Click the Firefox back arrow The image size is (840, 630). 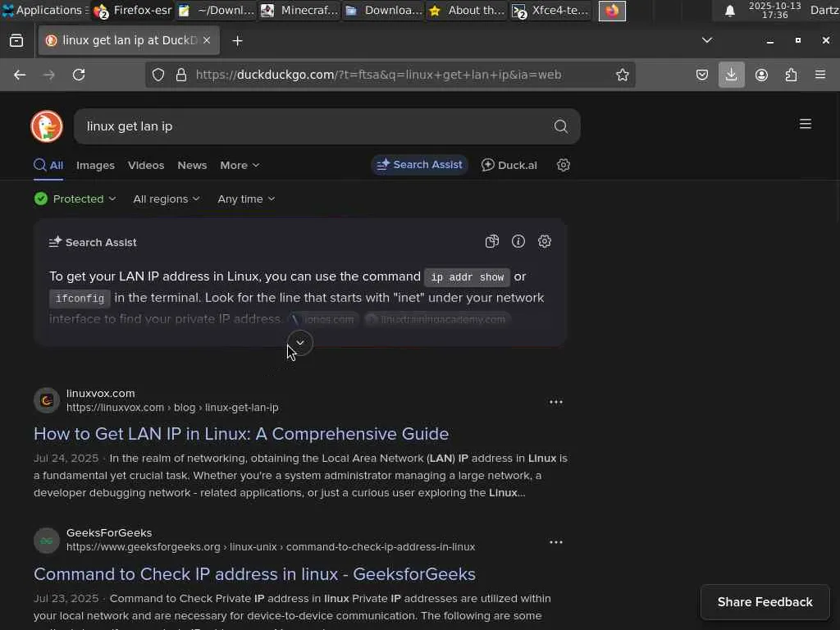pos(20,75)
